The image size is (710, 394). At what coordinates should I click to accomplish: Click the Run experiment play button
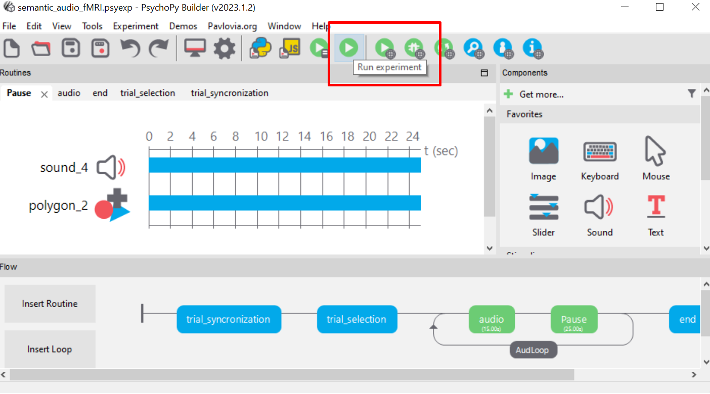point(348,48)
